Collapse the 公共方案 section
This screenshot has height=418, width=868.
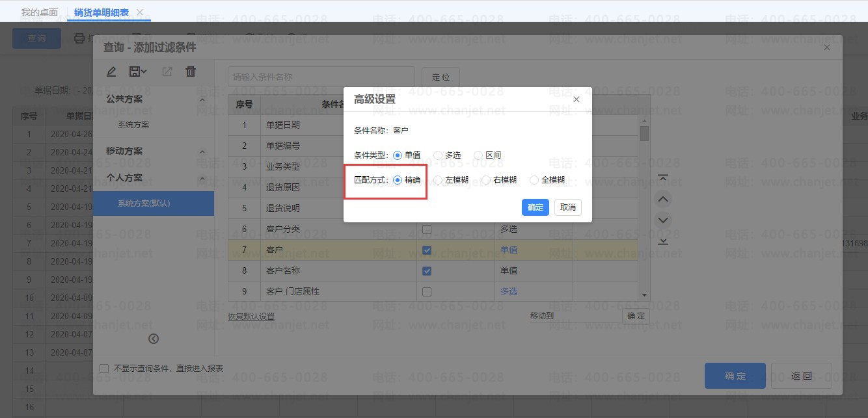(x=202, y=98)
